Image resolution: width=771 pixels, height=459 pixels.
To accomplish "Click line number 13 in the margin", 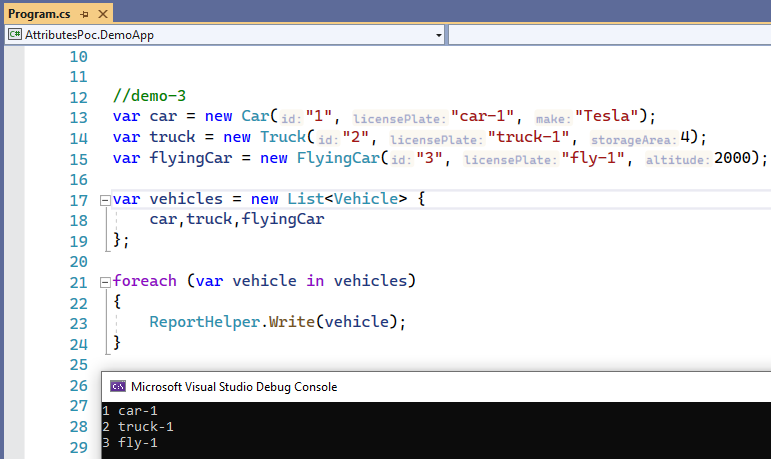I will (79, 117).
